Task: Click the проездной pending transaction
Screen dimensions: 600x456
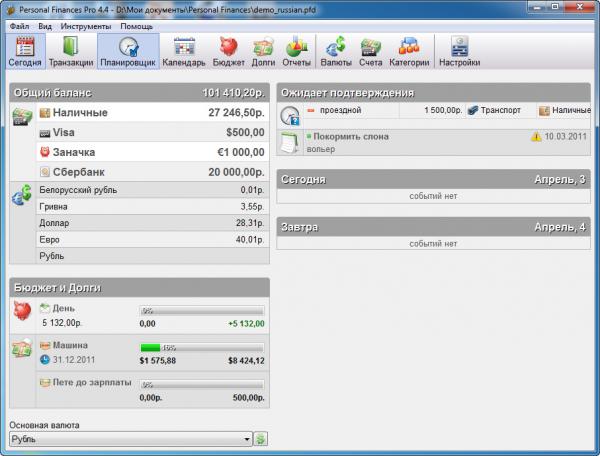Action: coord(341,110)
